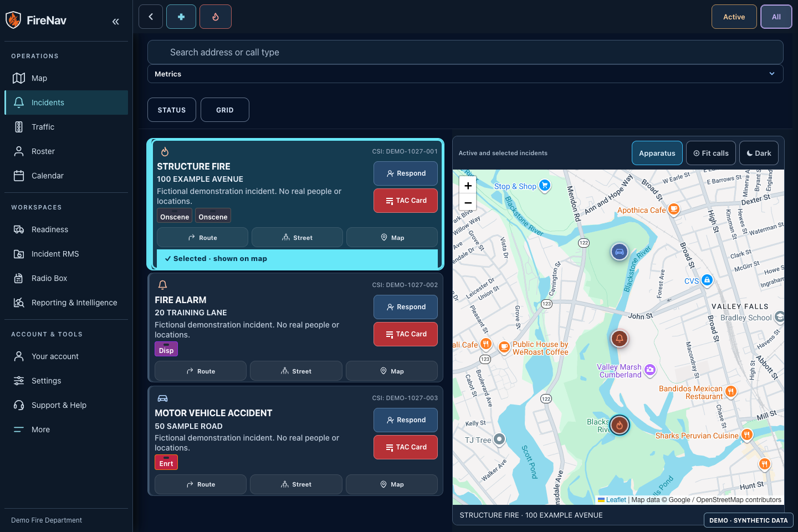Viewport: 798px width, 532px height.
Task: Open More in the sidebar
Action: (x=66, y=429)
